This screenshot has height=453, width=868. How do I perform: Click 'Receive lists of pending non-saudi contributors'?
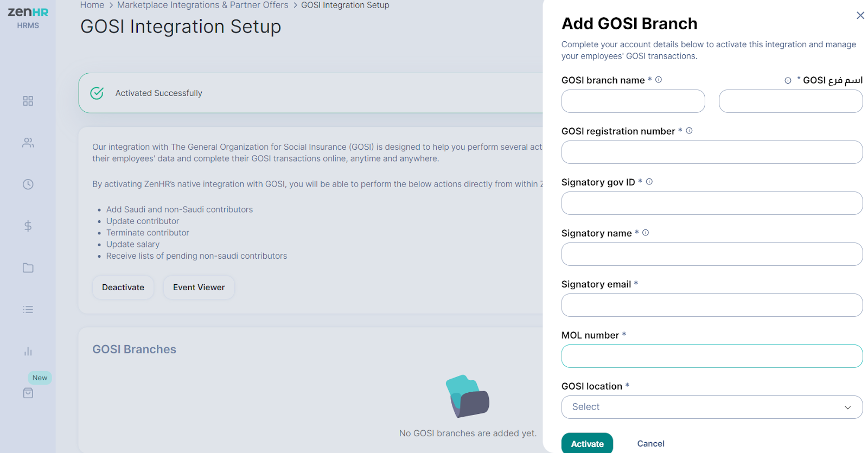[x=196, y=256]
